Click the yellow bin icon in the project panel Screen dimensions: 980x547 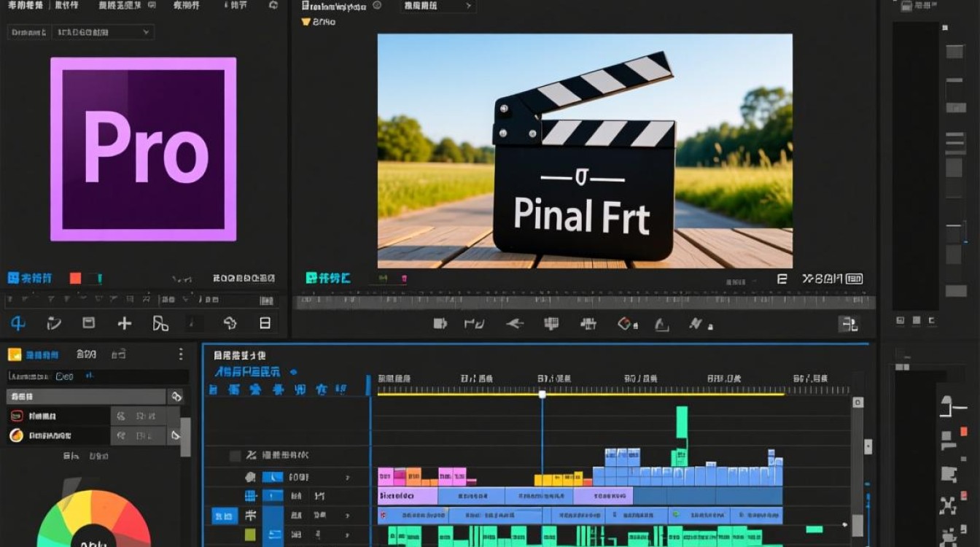click(x=14, y=354)
